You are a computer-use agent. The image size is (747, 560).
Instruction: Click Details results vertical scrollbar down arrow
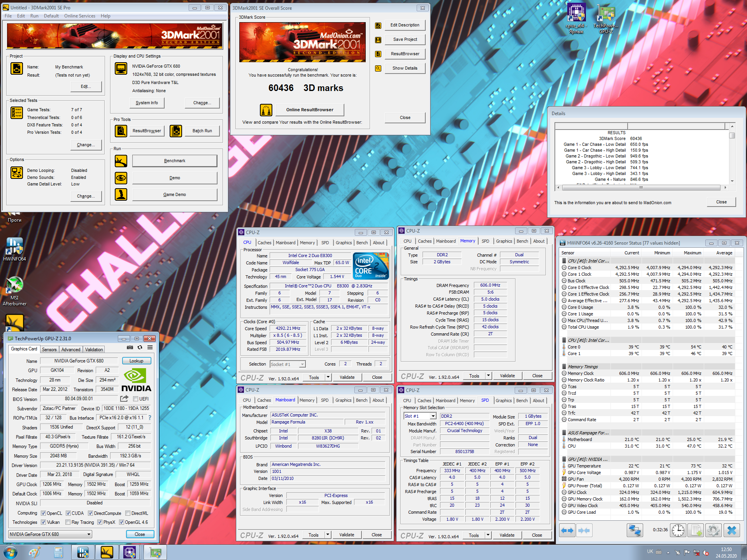732,181
